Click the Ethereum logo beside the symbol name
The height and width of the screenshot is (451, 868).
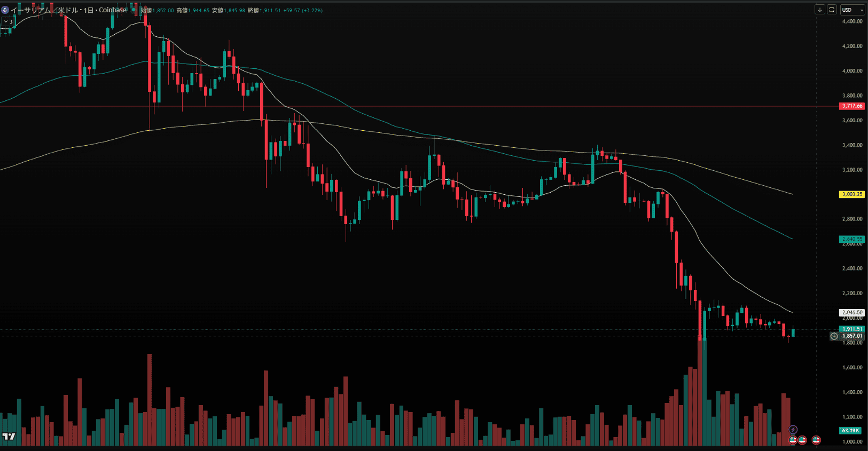coord(5,10)
